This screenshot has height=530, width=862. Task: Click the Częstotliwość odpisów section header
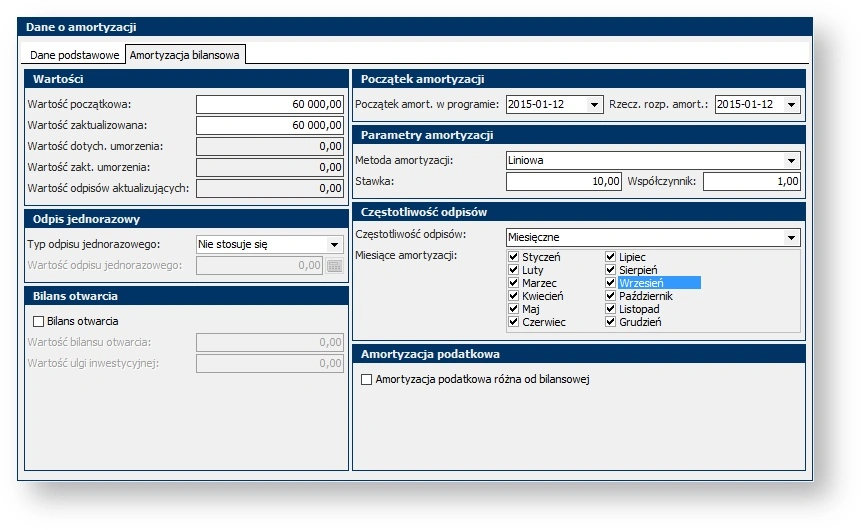pos(579,212)
